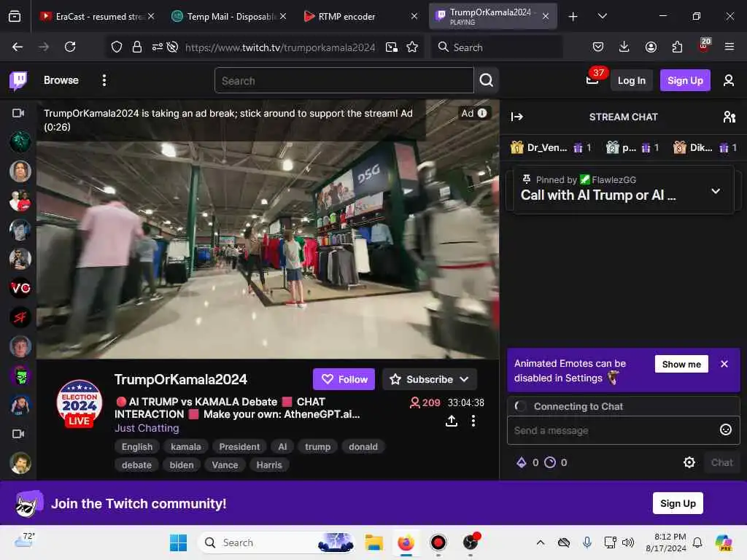Screen dimensions: 747x560
Task: Dismiss the Animated Emotes notice
Action: coord(724,364)
